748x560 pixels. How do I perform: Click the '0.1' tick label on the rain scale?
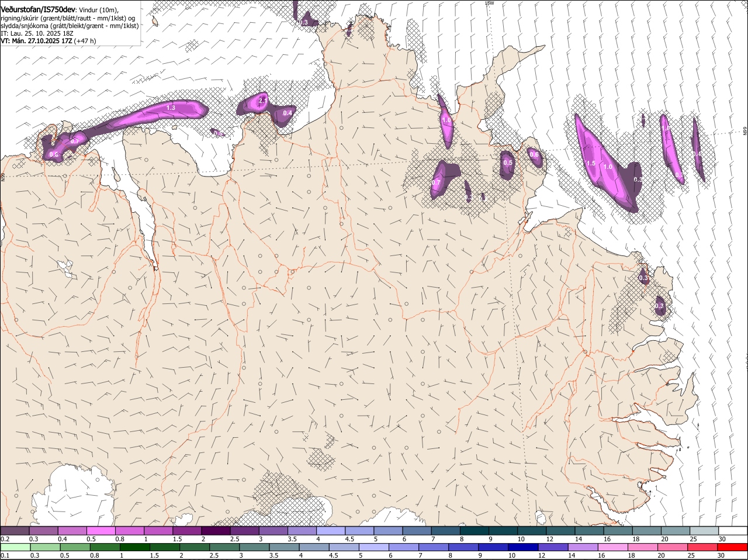click(x=5, y=555)
